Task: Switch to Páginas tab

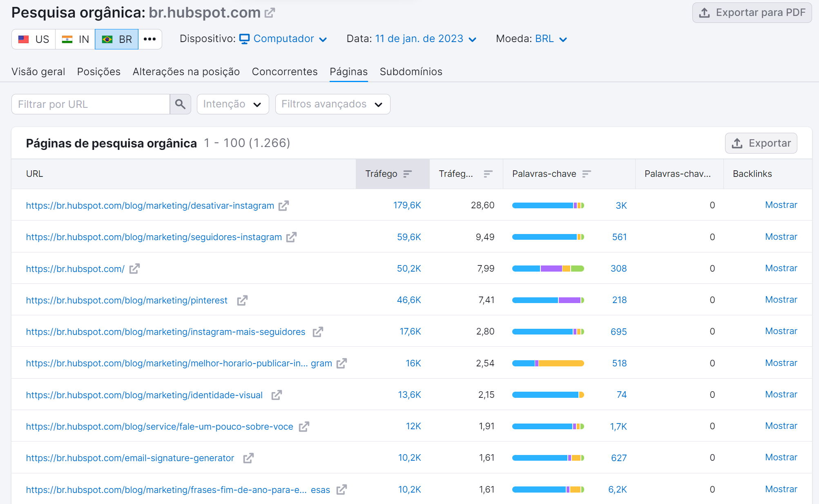Action: coord(349,71)
